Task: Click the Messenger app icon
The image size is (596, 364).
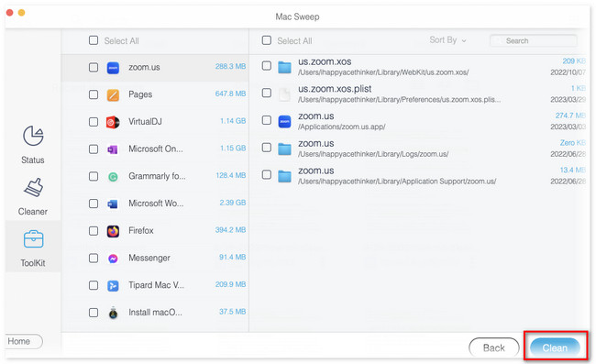Action: click(113, 259)
